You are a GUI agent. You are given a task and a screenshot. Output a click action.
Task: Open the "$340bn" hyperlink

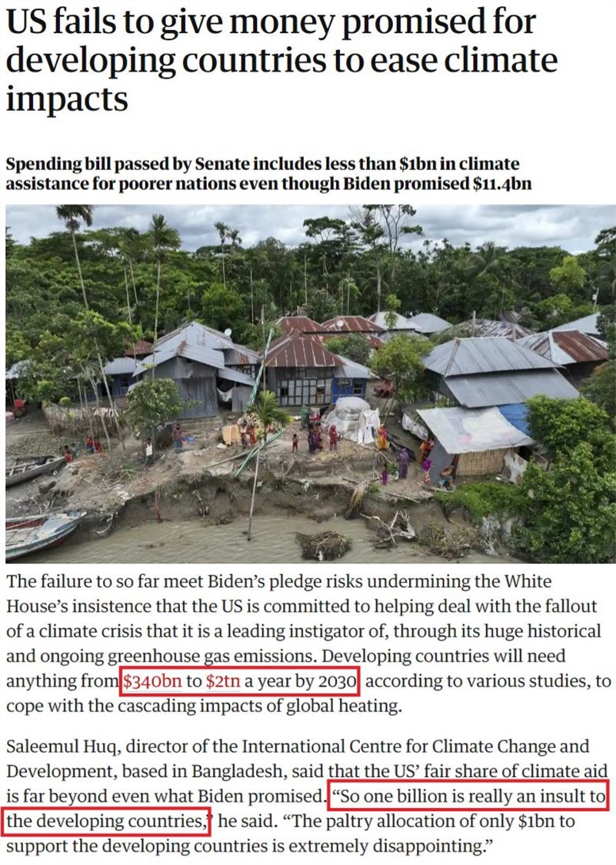tap(152, 681)
